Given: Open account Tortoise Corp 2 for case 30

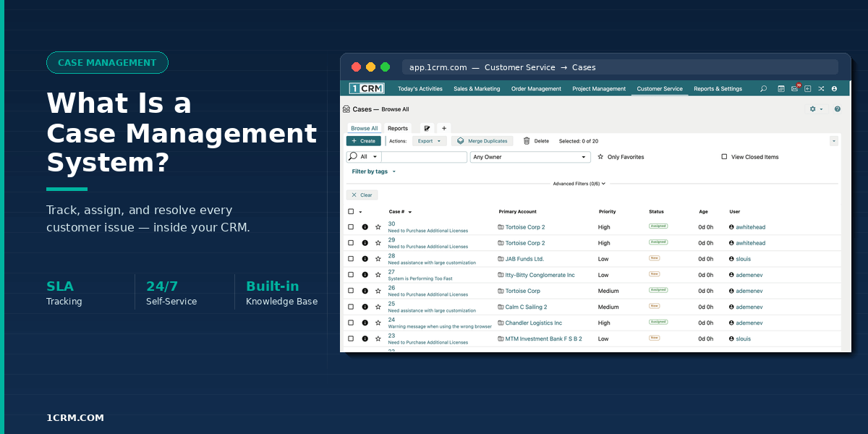Looking at the screenshot, I should [525, 227].
